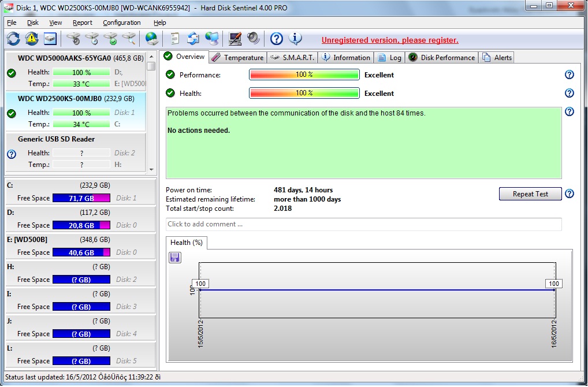The height and width of the screenshot is (387, 588).
Task: Click the blue-framed disk drive toolbar icon
Action: click(x=50, y=38)
